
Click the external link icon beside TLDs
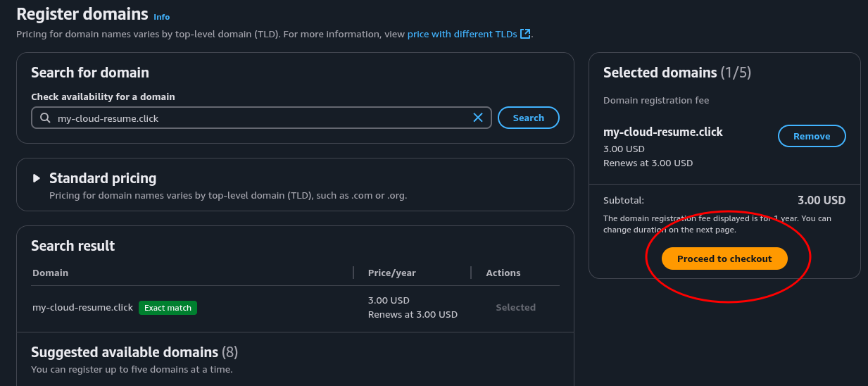pyautogui.click(x=524, y=34)
